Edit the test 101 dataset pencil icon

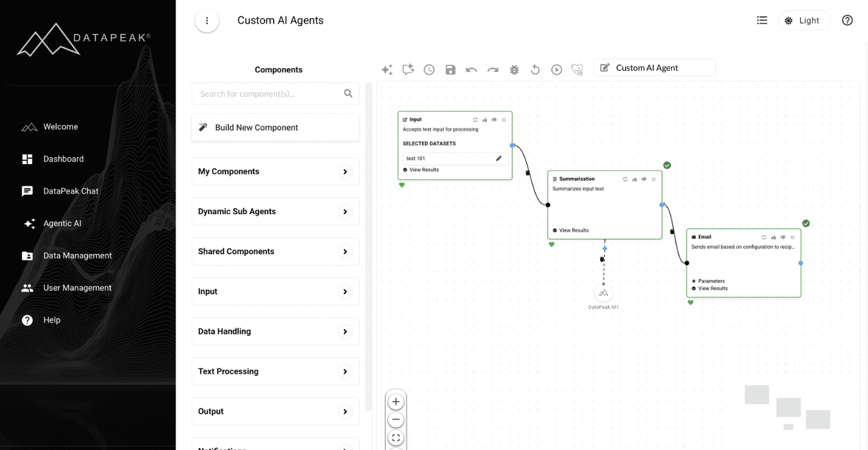[498, 159]
